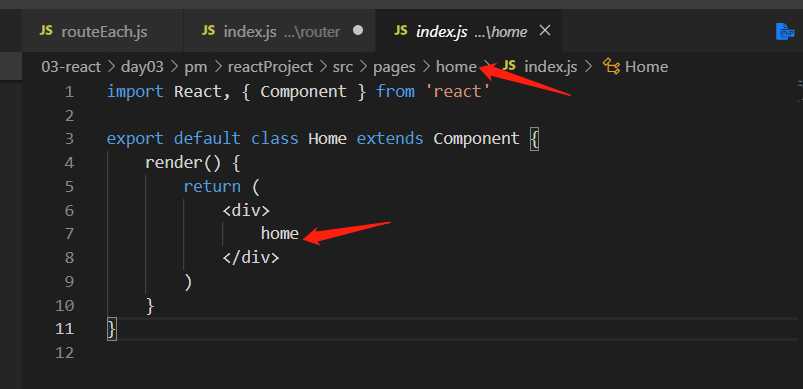
Task: Click line number 11 in gutter
Action: pos(64,329)
